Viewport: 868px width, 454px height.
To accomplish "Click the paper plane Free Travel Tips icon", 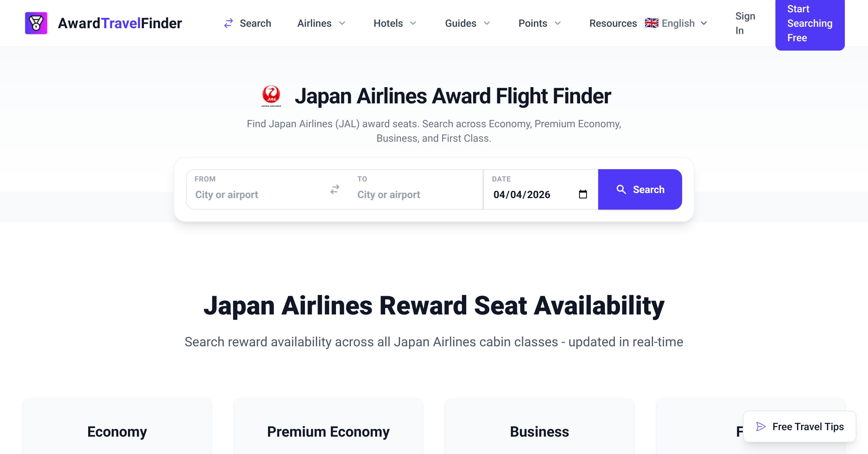I will [761, 427].
